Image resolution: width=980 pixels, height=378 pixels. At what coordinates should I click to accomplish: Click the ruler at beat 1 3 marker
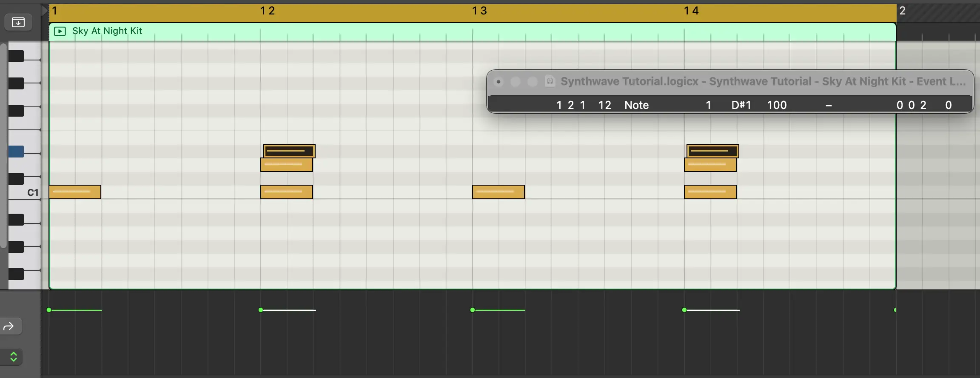[479, 11]
